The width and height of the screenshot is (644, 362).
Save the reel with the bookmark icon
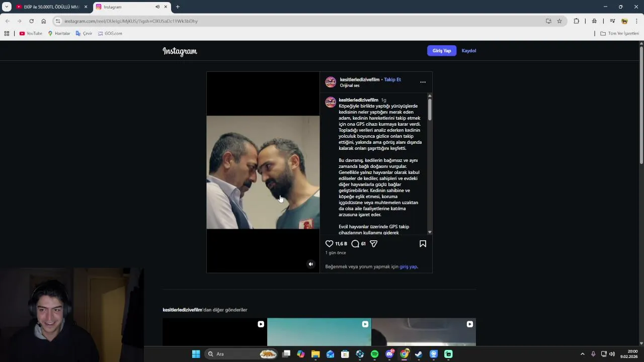(x=423, y=244)
